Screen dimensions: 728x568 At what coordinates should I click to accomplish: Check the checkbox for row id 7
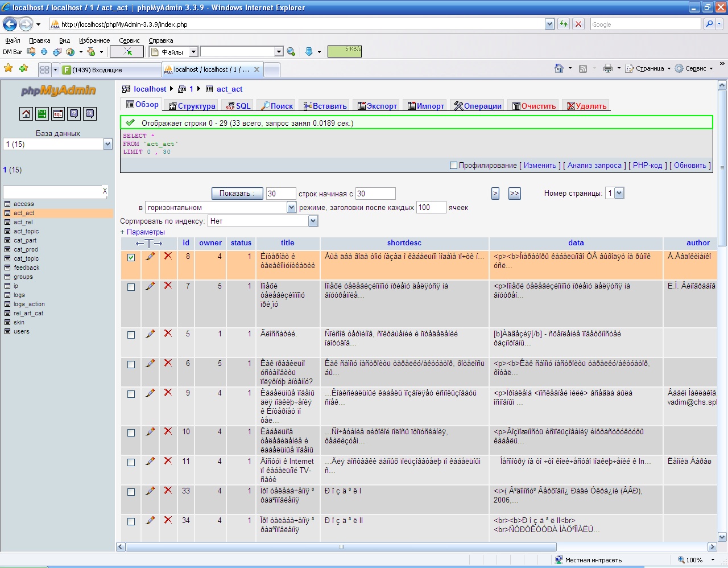click(x=131, y=287)
